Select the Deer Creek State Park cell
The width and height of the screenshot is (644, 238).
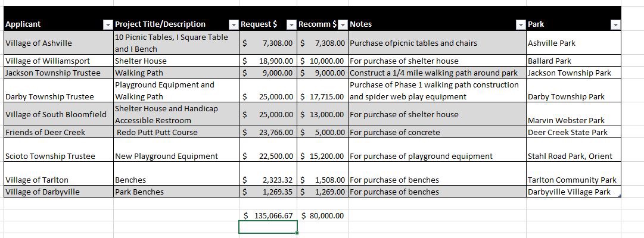pyautogui.click(x=573, y=133)
